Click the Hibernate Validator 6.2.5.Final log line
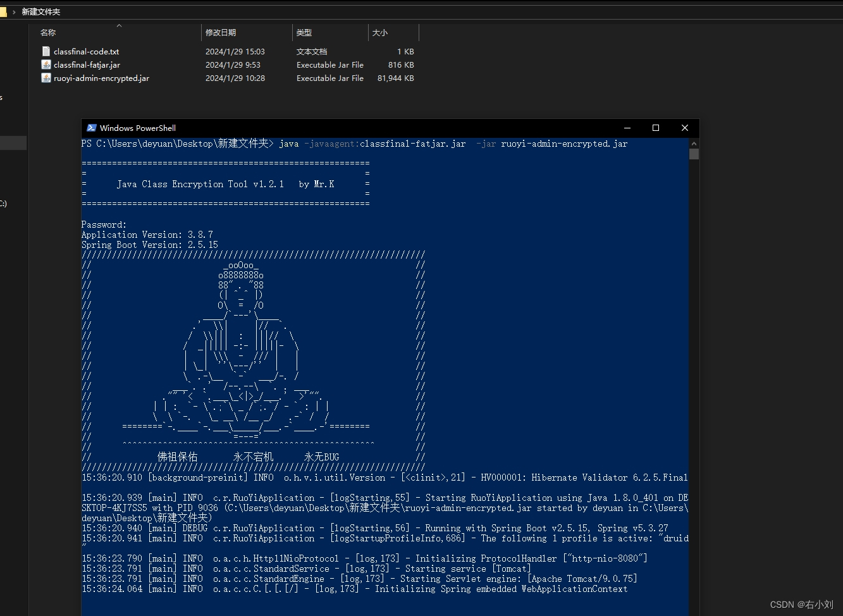The height and width of the screenshot is (616, 843). (385, 477)
